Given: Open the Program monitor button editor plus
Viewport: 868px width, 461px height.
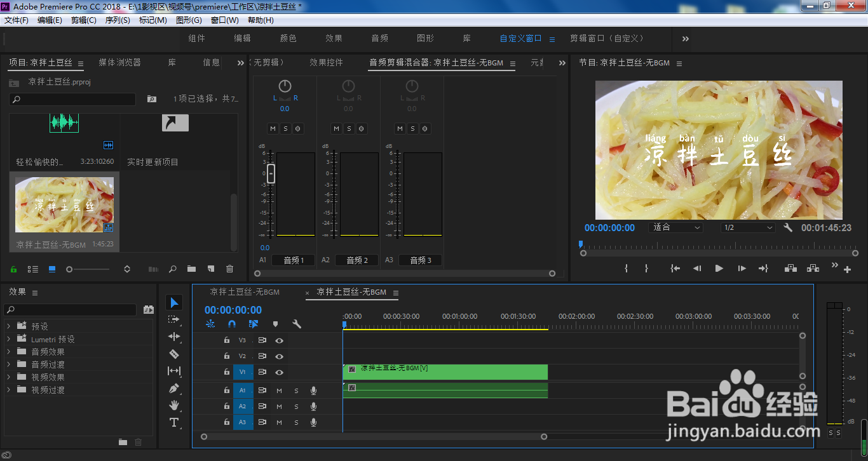Looking at the screenshot, I should (847, 270).
